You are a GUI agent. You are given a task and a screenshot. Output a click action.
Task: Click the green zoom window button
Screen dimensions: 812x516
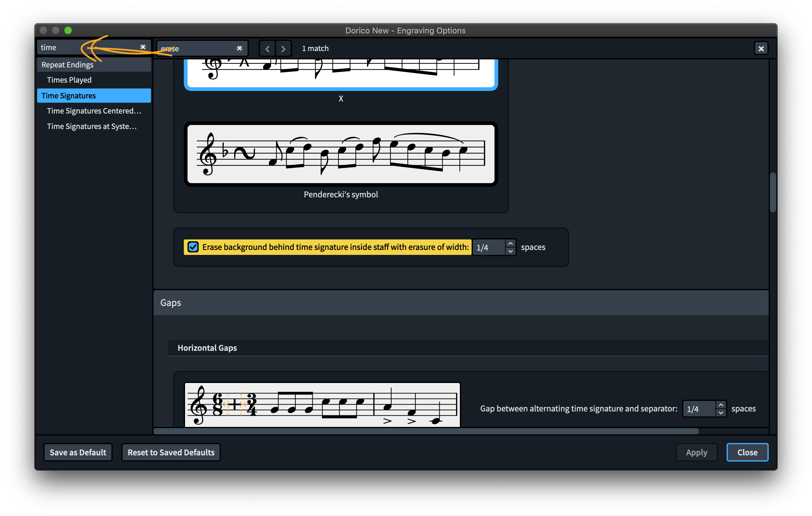click(x=68, y=30)
